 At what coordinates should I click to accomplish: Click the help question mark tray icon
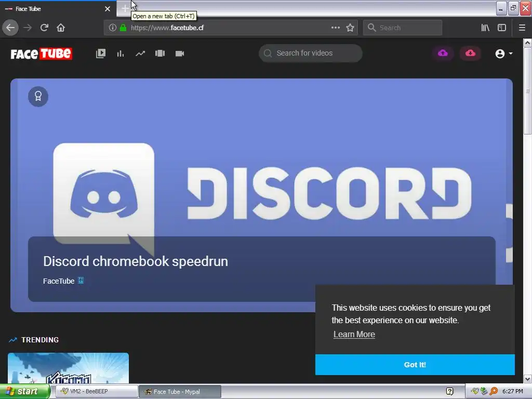pyautogui.click(x=449, y=391)
